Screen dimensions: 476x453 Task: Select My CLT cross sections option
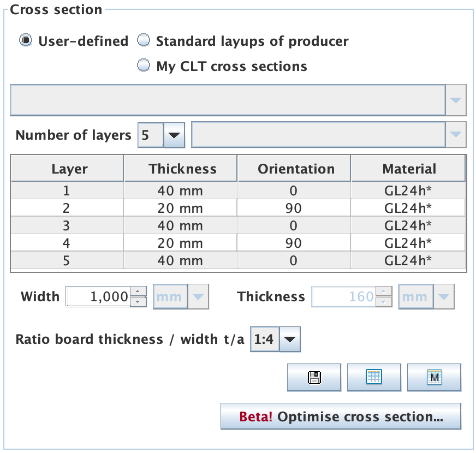click(x=143, y=66)
